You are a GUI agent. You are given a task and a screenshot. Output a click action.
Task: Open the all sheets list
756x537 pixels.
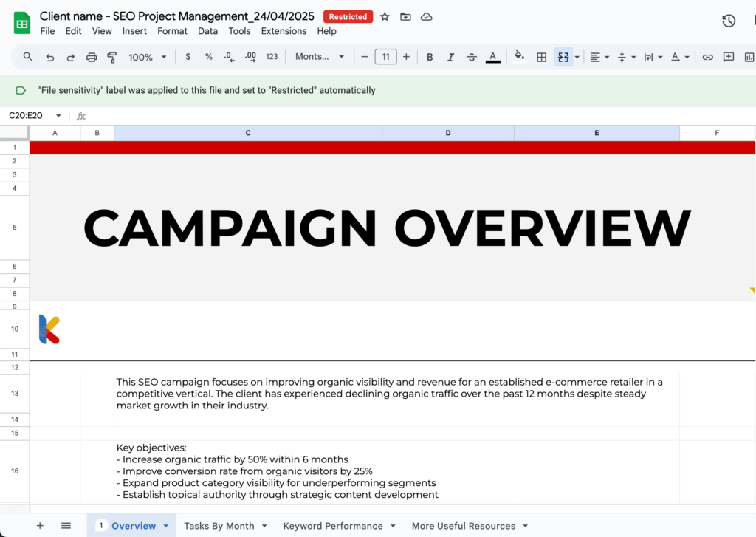click(x=66, y=526)
